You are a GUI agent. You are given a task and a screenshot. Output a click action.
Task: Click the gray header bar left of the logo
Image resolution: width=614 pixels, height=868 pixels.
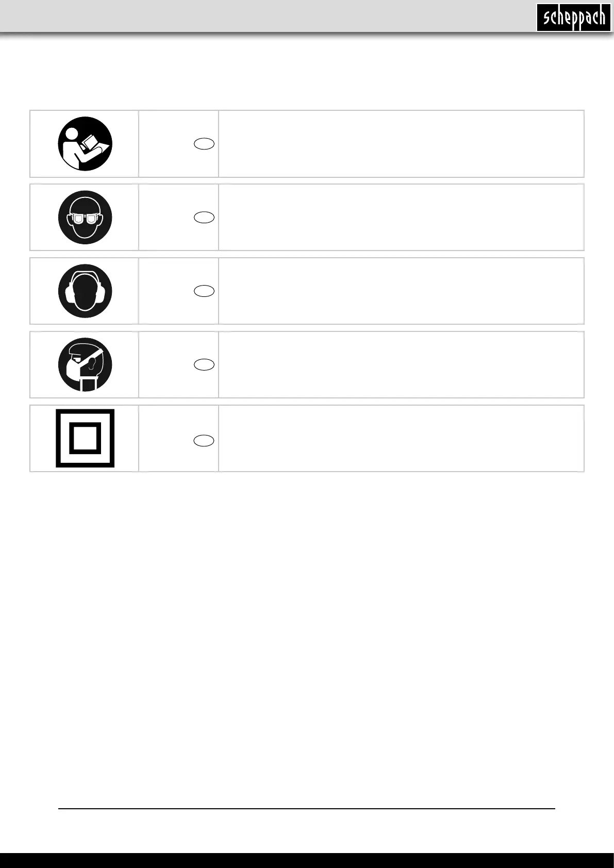(268, 16)
